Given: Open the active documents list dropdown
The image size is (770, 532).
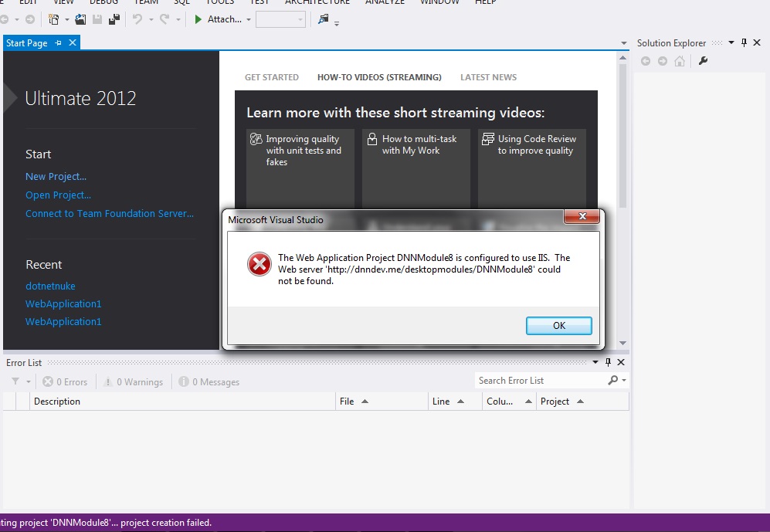Looking at the screenshot, I should pos(624,43).
